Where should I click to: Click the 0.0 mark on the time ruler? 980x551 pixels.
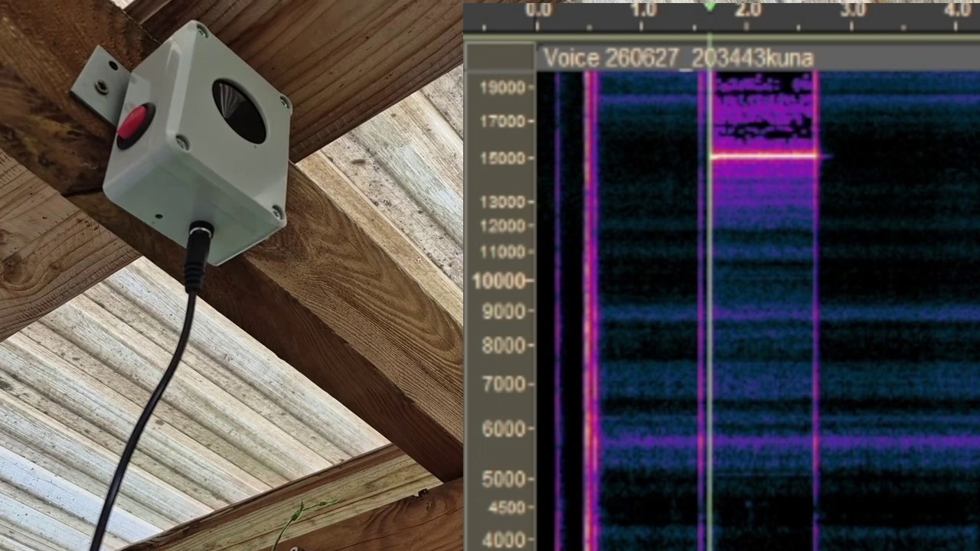tap(538, 10)
